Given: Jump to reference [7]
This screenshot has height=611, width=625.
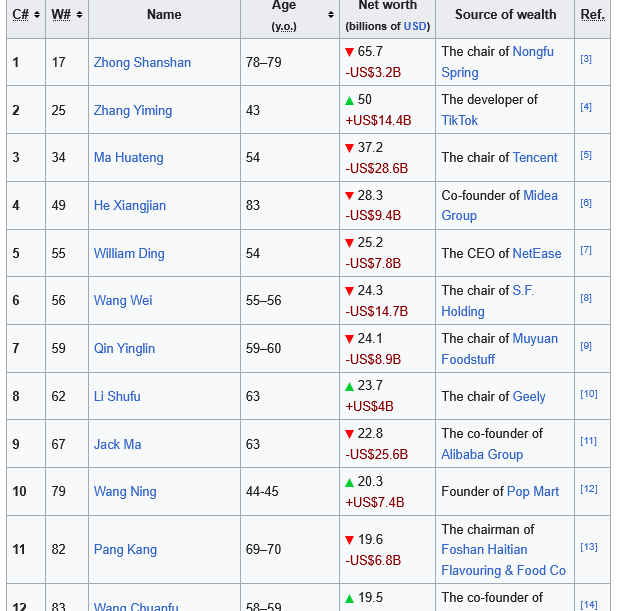Looking at the screenshot, I should (x=586, y=250).
